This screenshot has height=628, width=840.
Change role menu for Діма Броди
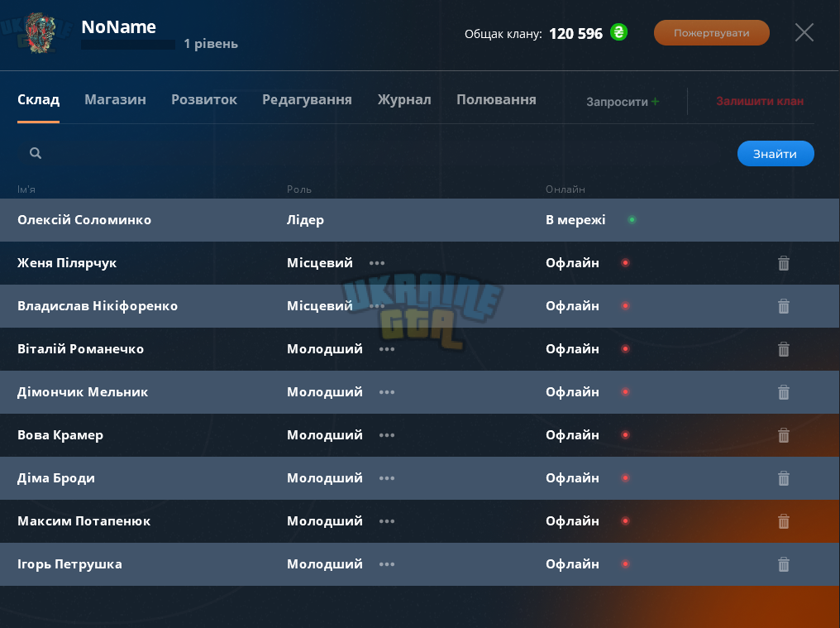pos(387,478)
